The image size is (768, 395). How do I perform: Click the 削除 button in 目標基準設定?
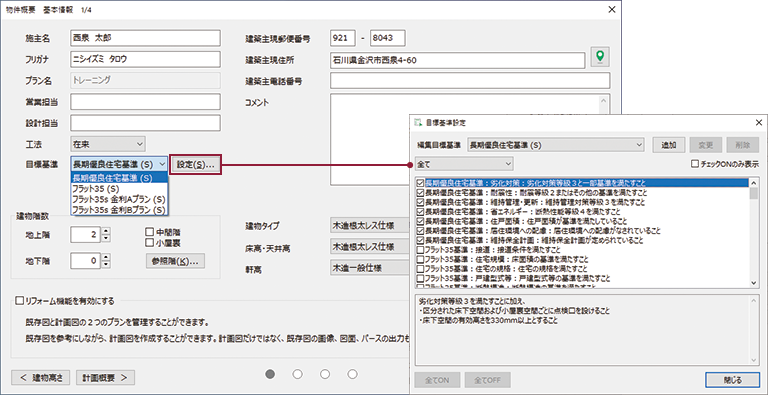point(743,145)
